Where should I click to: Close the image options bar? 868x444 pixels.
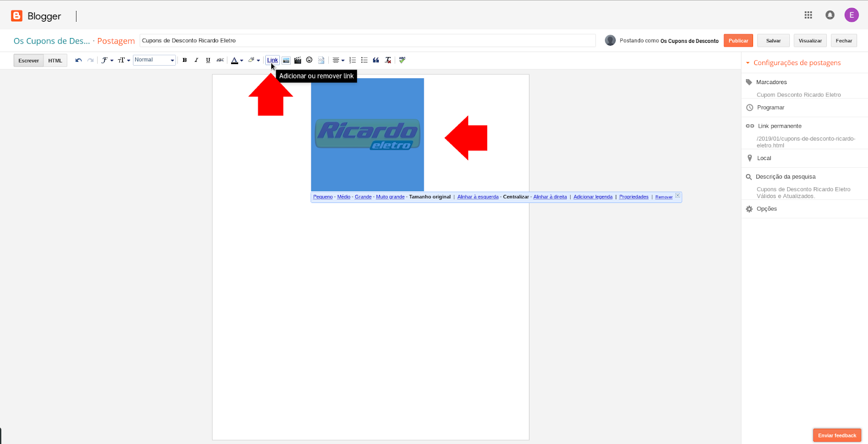click(x=678, y=195)
